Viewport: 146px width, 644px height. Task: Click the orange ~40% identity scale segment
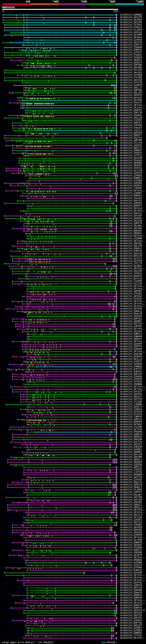click(x=44, y=4)
